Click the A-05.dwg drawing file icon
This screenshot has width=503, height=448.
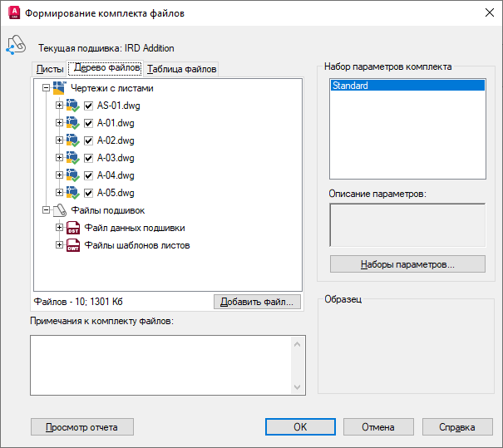73,193
